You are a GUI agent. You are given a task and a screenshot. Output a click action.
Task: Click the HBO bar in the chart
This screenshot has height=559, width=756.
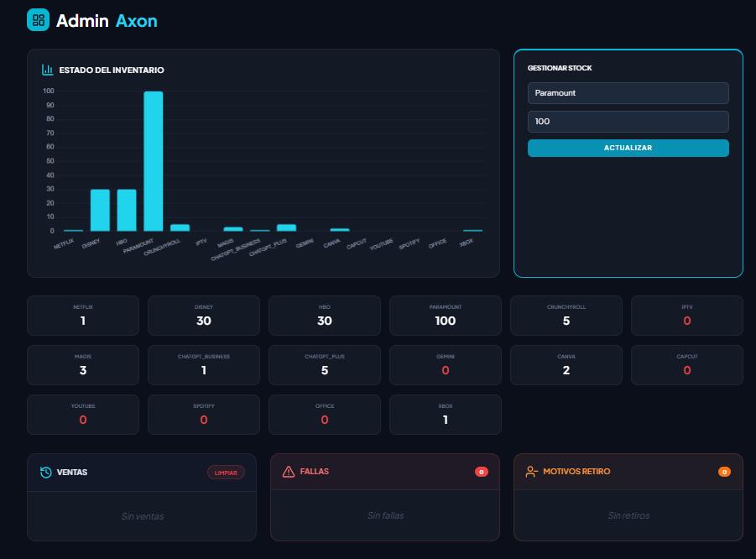(x=127, y=211)
